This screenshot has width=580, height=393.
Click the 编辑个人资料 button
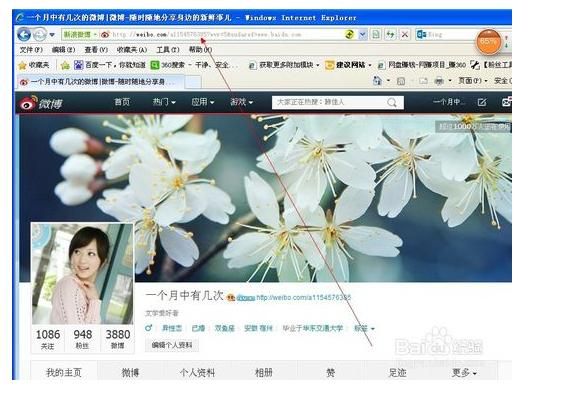[172, 345]
